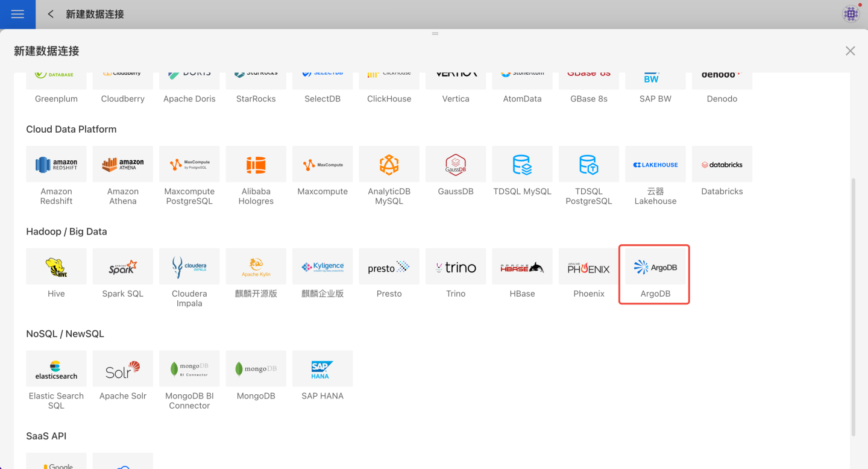The width and height of the screenshot is (868, 469).
Task: Select the Cloudera Impala tile
Action: pyautogui.click(x=189, y=267)
